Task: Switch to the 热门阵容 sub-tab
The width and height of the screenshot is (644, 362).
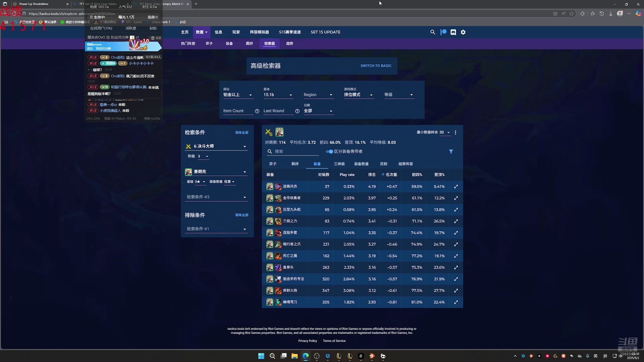Action: (x=188, y=44)
